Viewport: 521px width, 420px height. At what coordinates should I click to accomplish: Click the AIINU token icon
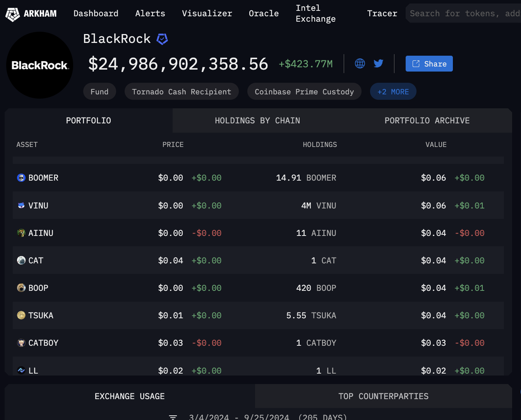tap(21, 233)
